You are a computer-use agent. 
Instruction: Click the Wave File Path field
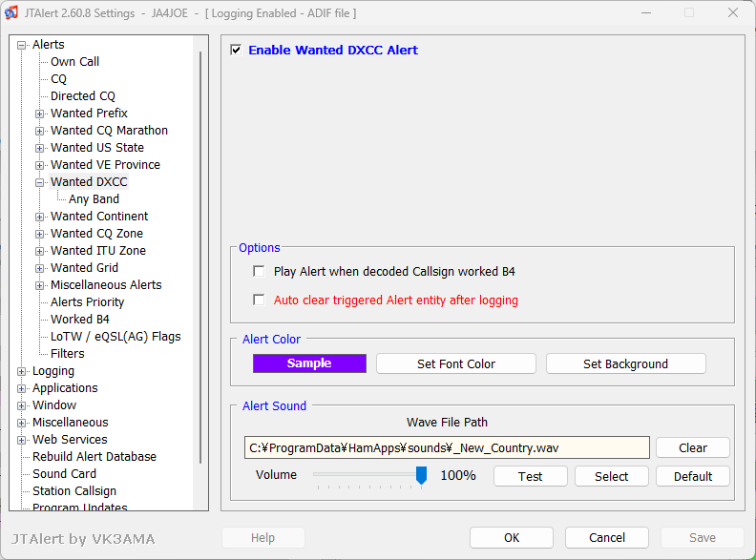tap(447, 447)
